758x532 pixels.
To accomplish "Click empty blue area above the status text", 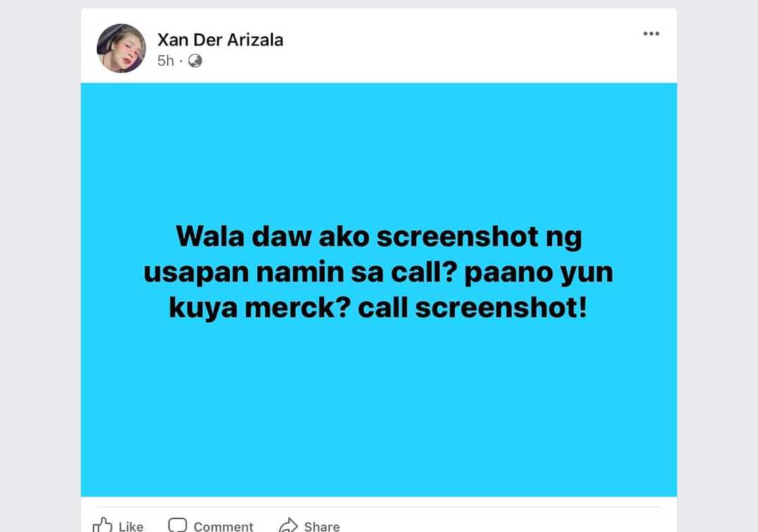I will (378, 150).
